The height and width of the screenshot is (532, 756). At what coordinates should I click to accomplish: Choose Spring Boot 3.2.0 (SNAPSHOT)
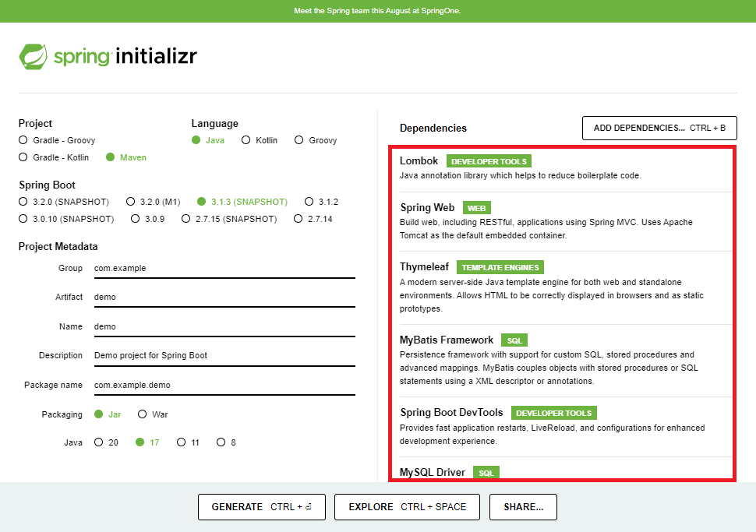pyautogui.click(x=64, y=202)
